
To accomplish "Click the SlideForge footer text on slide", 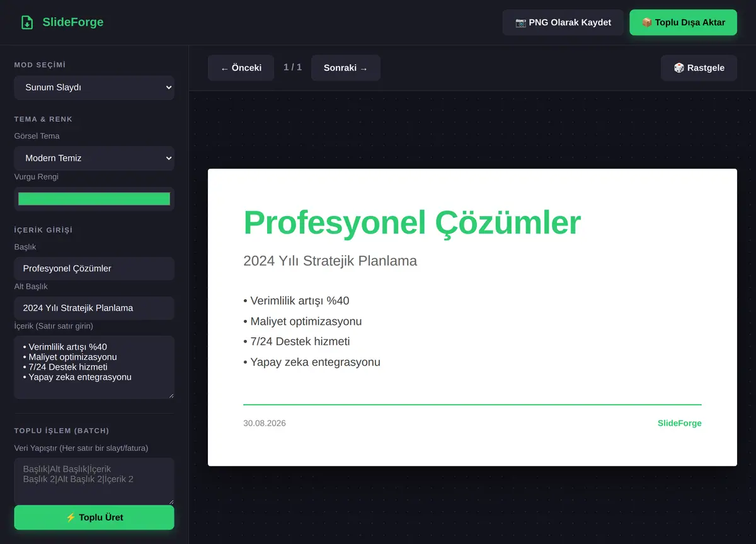I will click(x=679, y=423).
